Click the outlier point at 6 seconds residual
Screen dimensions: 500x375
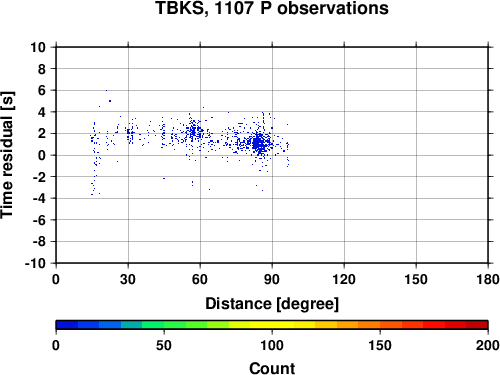106,90
